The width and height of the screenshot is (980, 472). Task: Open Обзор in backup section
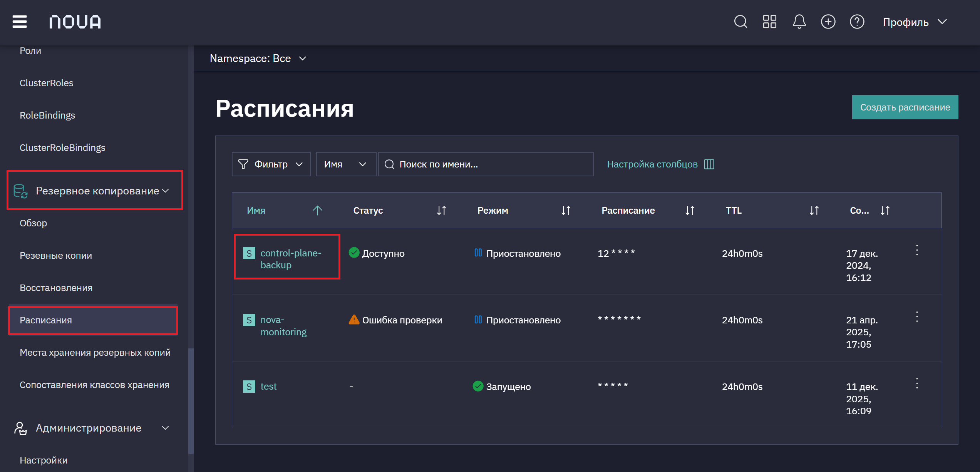[x=34, y=223]
